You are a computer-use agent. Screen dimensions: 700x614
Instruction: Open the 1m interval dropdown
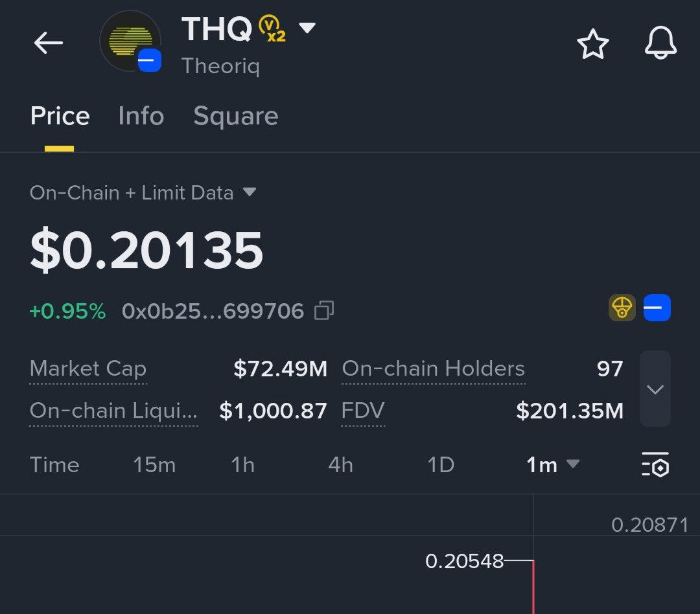552,465
